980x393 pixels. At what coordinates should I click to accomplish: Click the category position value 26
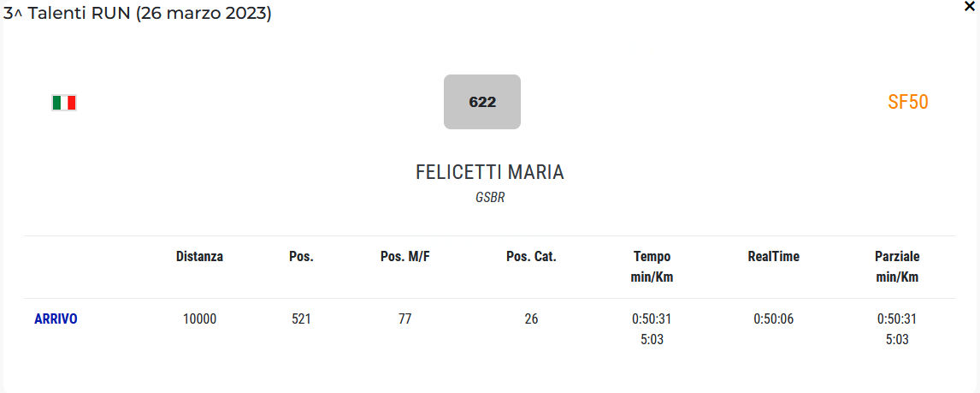(x=531, y=319)
